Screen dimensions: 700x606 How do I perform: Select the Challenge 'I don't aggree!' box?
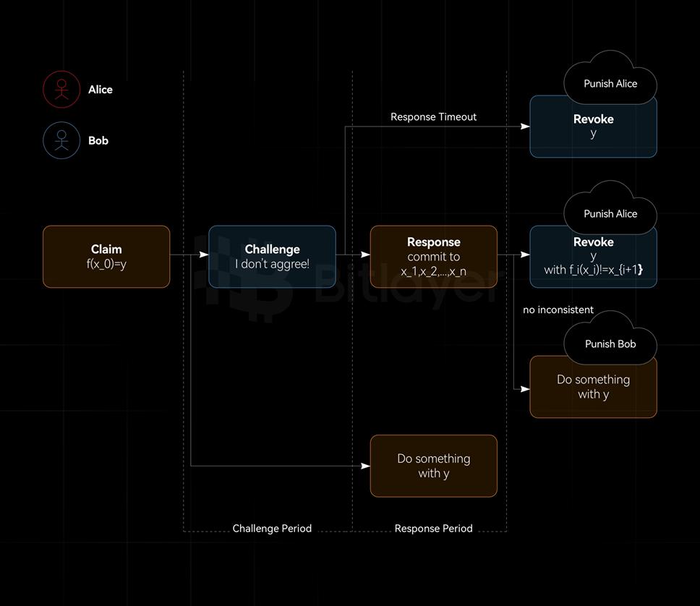(x=273, y=257)
